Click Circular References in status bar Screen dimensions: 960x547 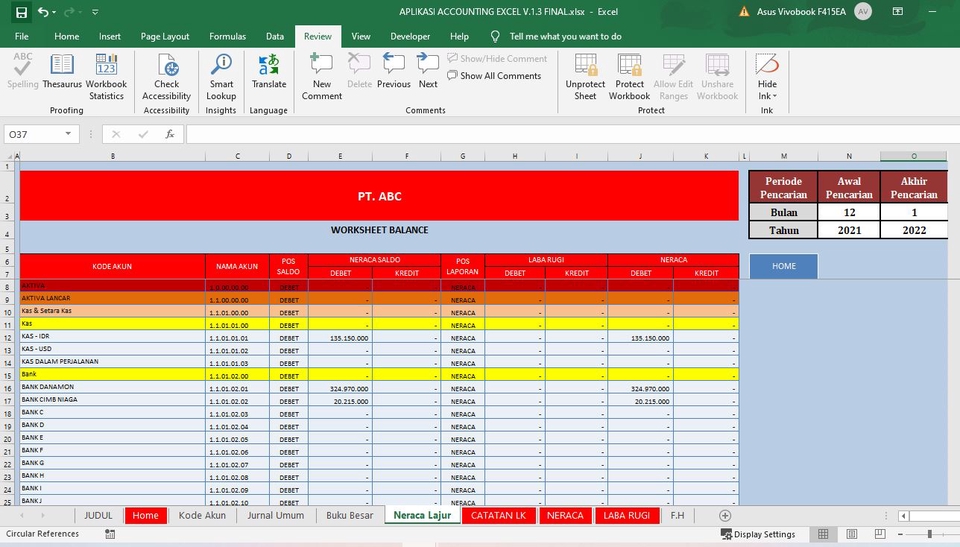pyautogui.click(x=42, y=534)
